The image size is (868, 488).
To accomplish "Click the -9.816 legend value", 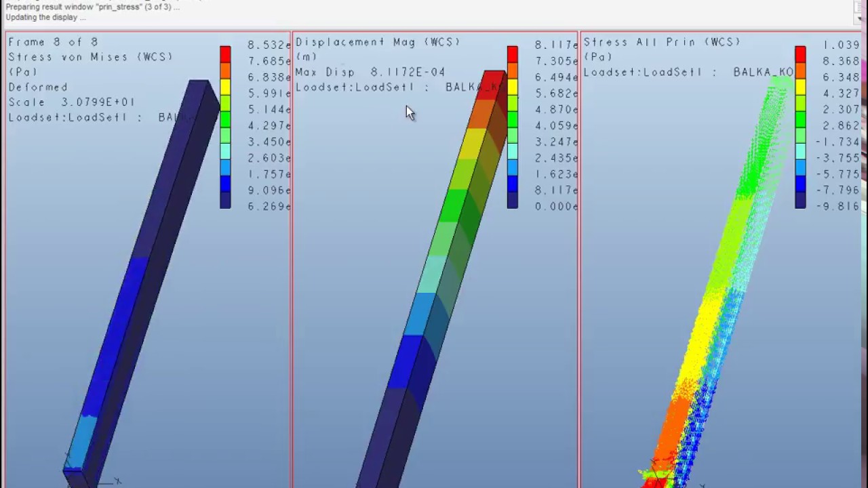I will tap(839, 207).
